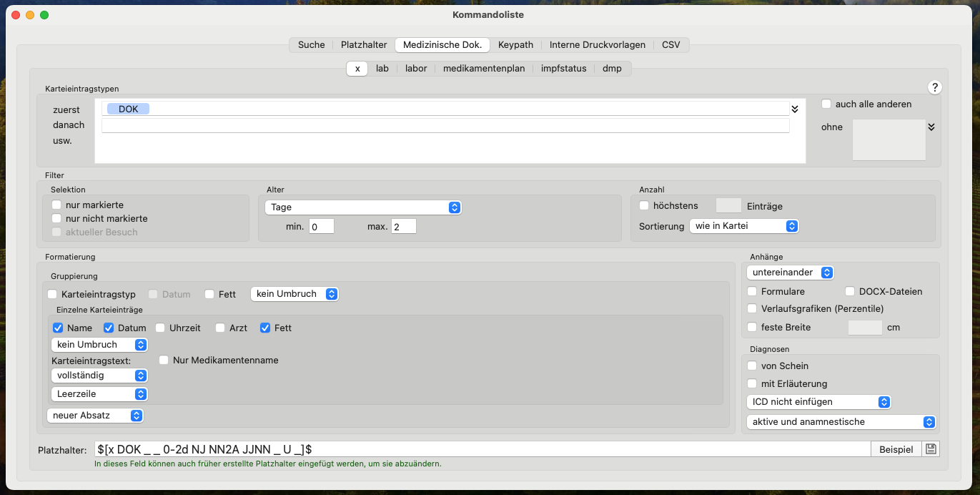Click the save placeholder disk icon

click(931, 449)
